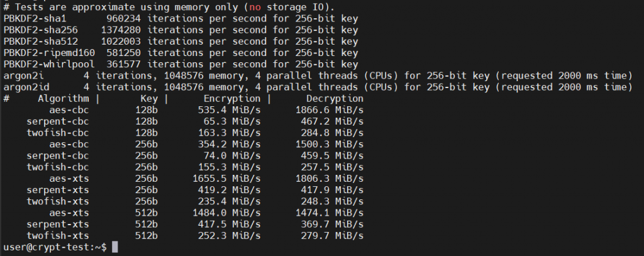Viewport: 644px width, 256px height.
Task: Click the Encryption column header
Action: click(x=231, y=99)
